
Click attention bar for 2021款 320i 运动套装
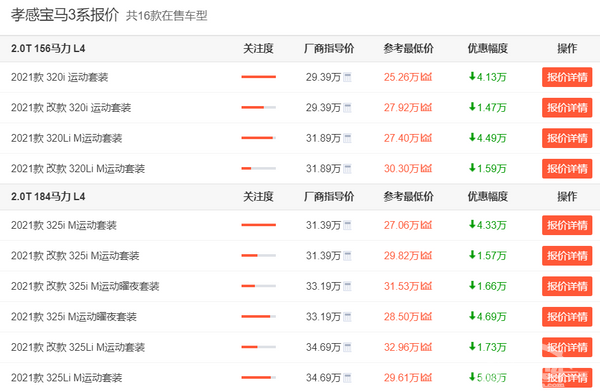pyautogui.click(x=259, y=77)
